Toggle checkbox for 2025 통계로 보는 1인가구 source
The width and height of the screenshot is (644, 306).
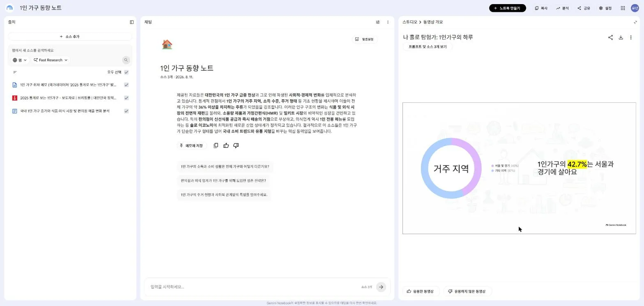point(126,98)
